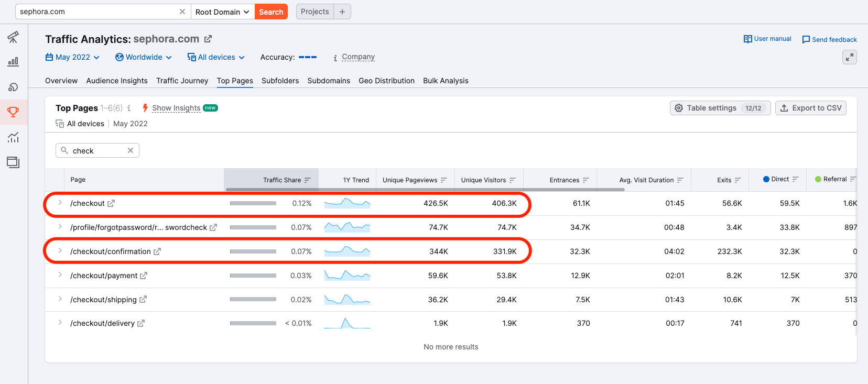This screenshot has width=868, height=384.
Task: Open /checkout/payment external link icon
Action: coord(144,276)
